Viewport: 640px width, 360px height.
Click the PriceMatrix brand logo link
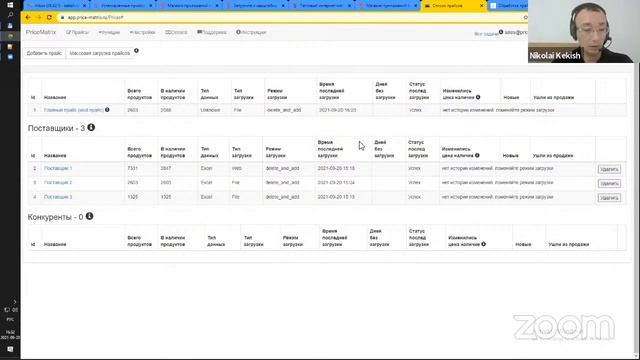tap(41, 32)
